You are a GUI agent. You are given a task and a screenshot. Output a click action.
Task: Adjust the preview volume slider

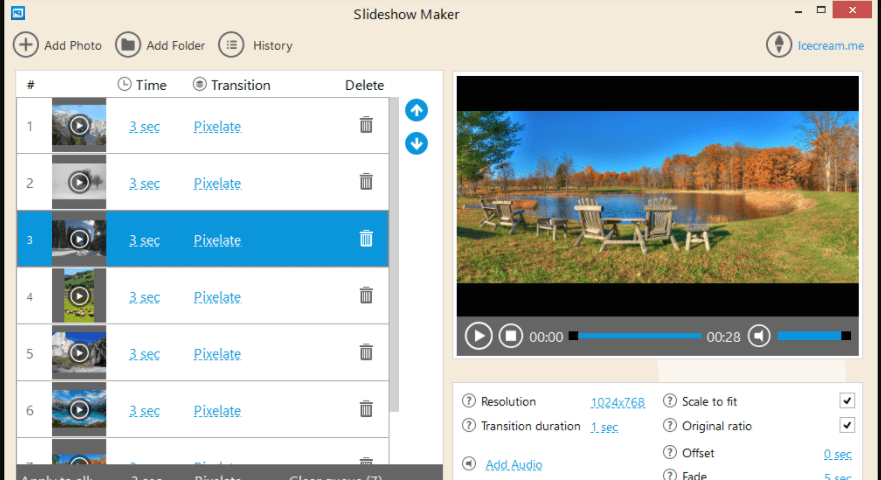(814, 336)
